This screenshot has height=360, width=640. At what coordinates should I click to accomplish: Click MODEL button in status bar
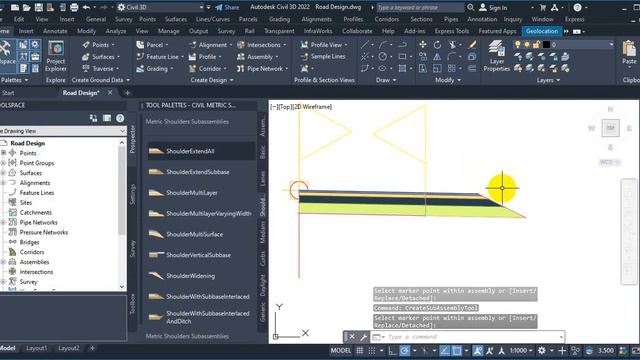pyautogui.click(x=340, y=351)
